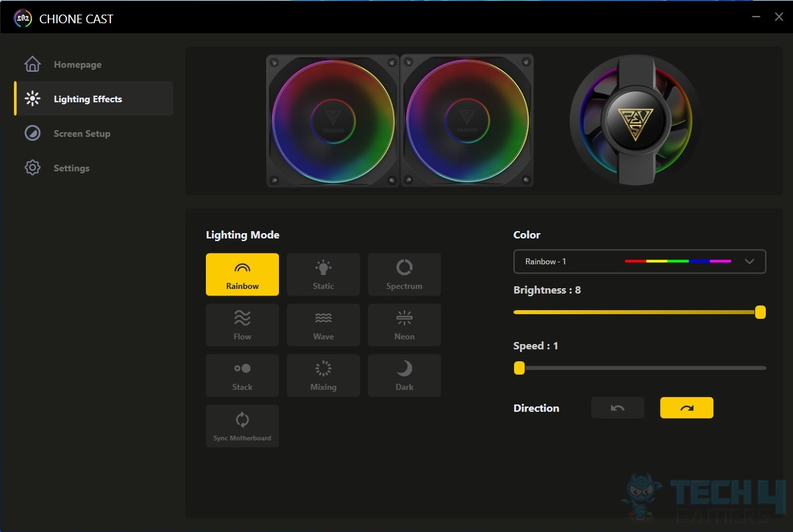The width and height of the screenshot is (793, 532).
Task: Click the Brightness slider handle
Action: coord(760,312)
